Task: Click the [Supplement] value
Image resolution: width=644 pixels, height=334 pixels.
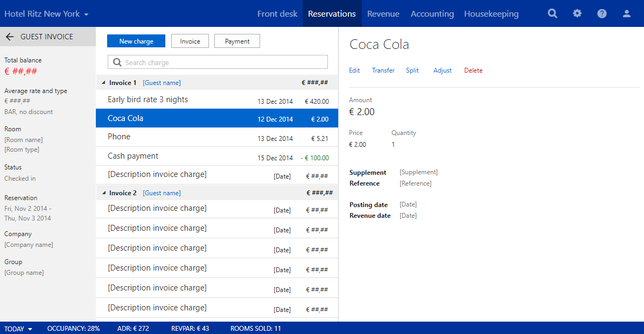Action: coord(418,172)
